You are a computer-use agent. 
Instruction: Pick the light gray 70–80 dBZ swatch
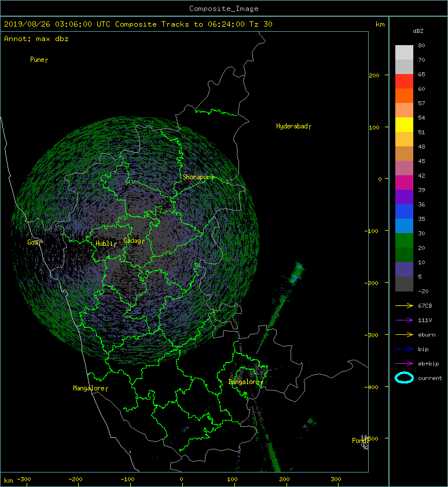click(x=404, y=53)
